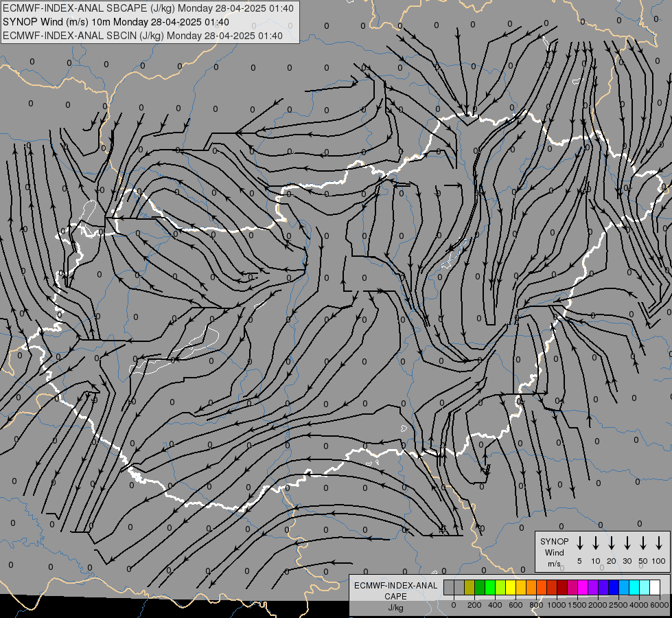Click the dark red CAPE legend swatch
The width and height of the screenshot is (672, 618).
point(562,587)
